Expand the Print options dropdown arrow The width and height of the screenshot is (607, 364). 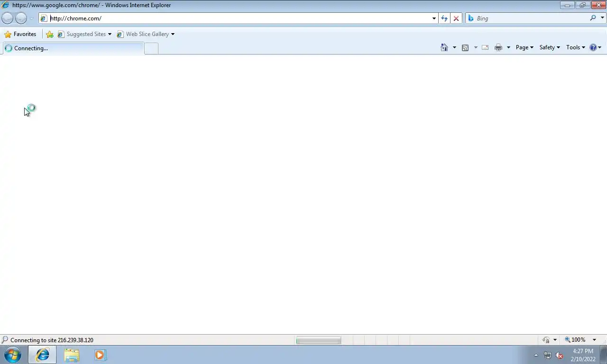(x=508, y=47)
